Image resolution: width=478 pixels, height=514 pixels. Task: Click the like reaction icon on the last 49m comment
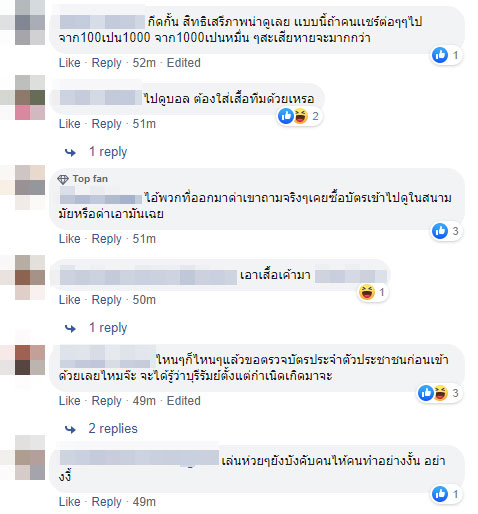click(440, 494)
